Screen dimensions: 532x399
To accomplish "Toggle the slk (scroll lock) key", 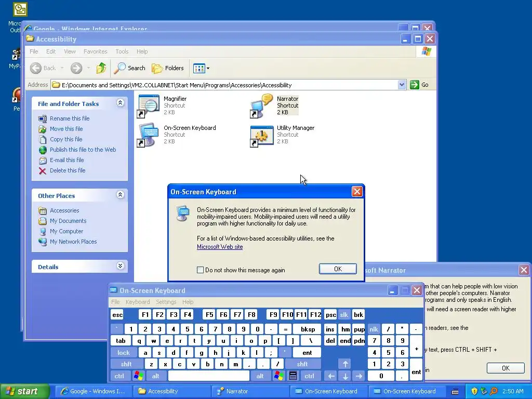I will point(344,315).
